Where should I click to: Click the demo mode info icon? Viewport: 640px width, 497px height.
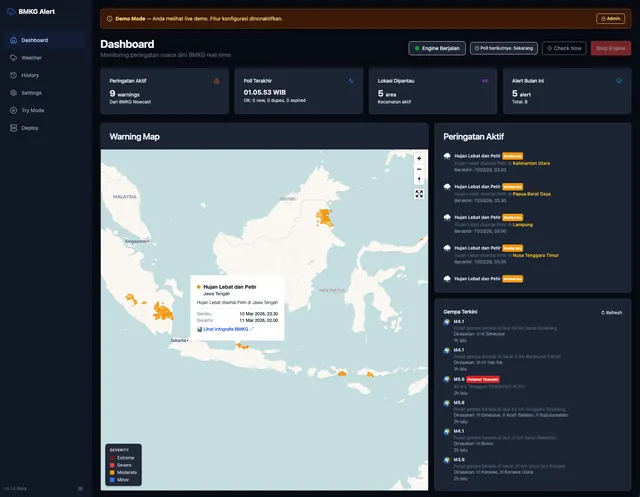(109, 19)
